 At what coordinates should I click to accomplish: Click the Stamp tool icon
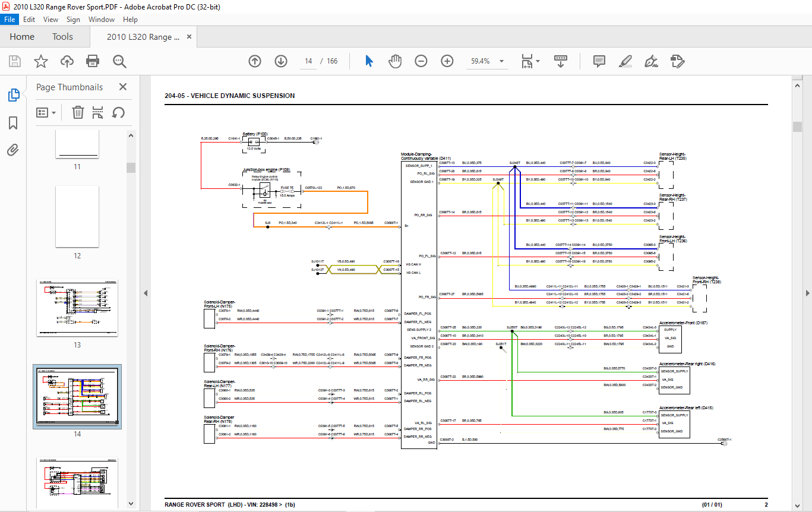[x=678, y=61]
